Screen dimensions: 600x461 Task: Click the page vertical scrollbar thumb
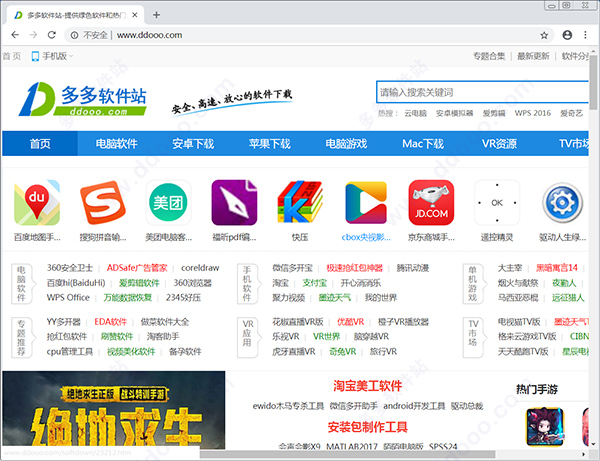(x=593, y=82)
